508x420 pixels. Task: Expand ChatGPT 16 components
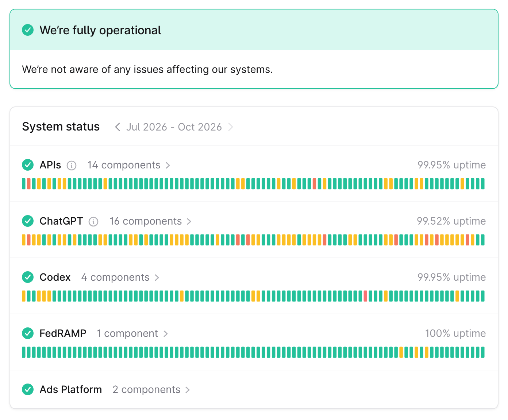151,221
